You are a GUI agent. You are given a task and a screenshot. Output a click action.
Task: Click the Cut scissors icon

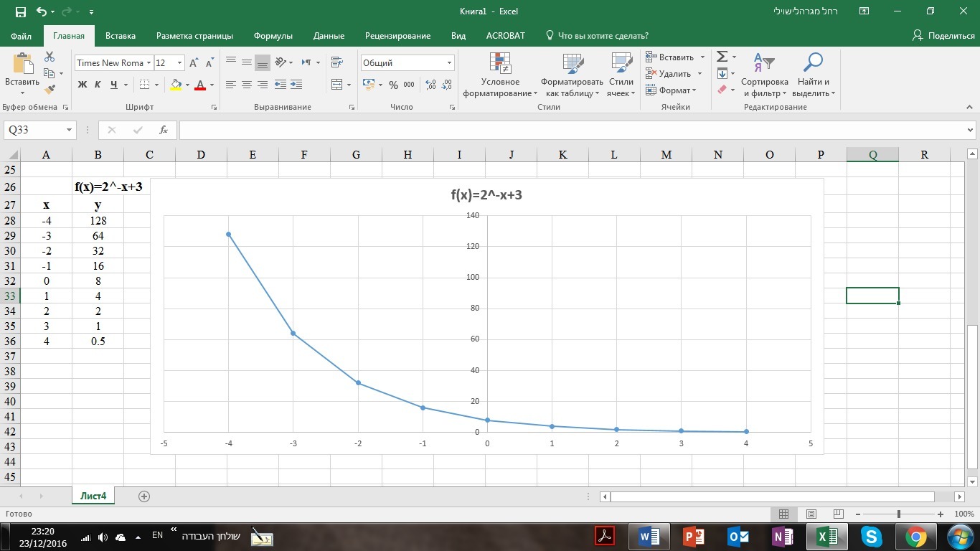(x=50, y=57)
